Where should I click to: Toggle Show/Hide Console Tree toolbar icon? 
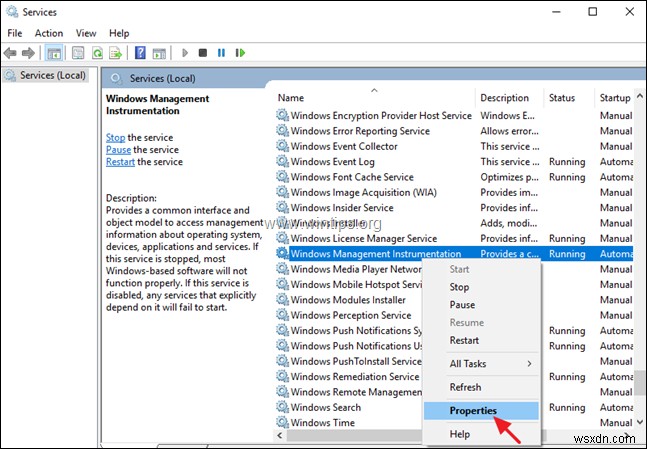point(54,53)
